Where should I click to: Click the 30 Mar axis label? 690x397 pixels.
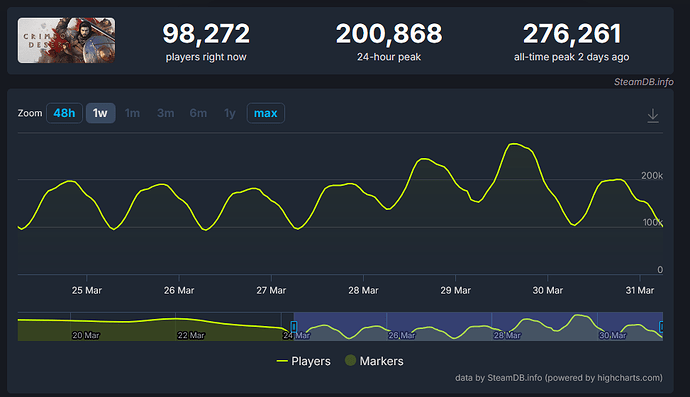coord(547,290)
